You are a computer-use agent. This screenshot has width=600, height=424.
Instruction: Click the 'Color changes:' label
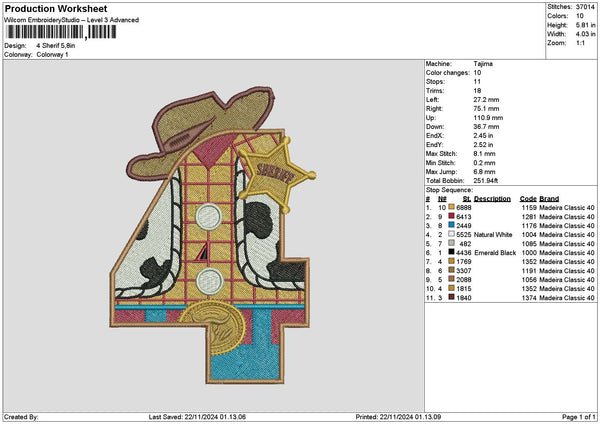coord(448,73)
